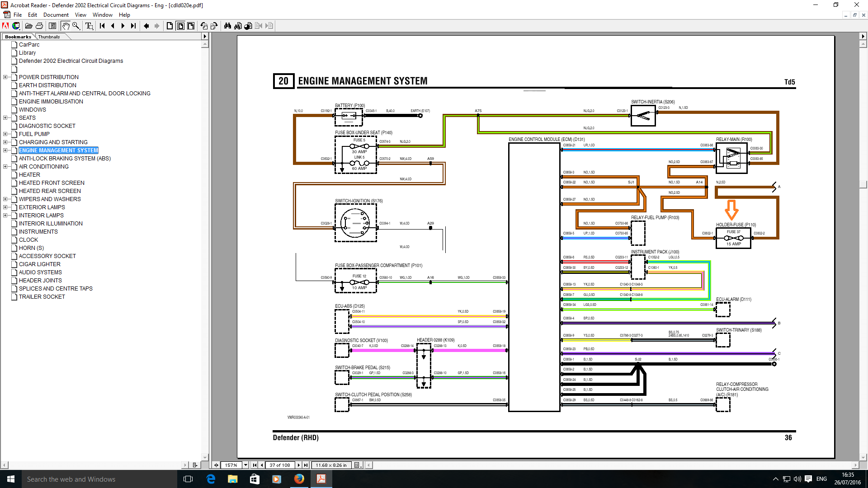The width and height of the screenshot is (868, 488).
Task: Expand the FUEL PUMP bookmark
Action: pos(5,134)
